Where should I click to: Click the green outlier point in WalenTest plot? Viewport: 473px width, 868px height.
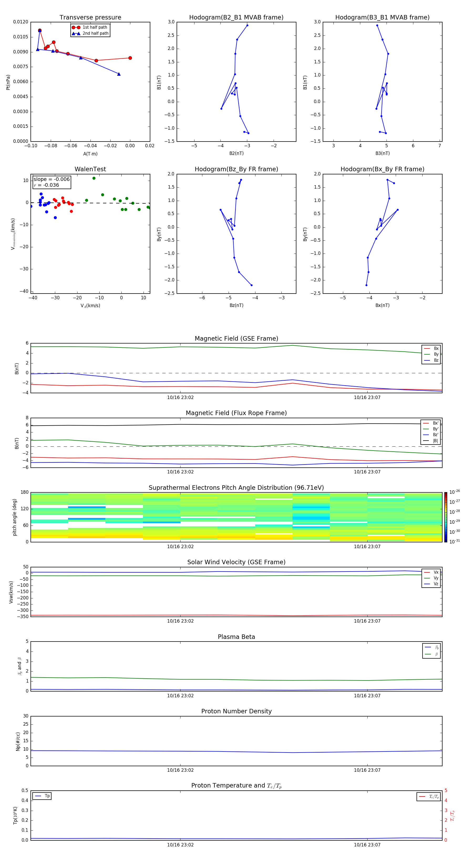click(x=94, y=178)
